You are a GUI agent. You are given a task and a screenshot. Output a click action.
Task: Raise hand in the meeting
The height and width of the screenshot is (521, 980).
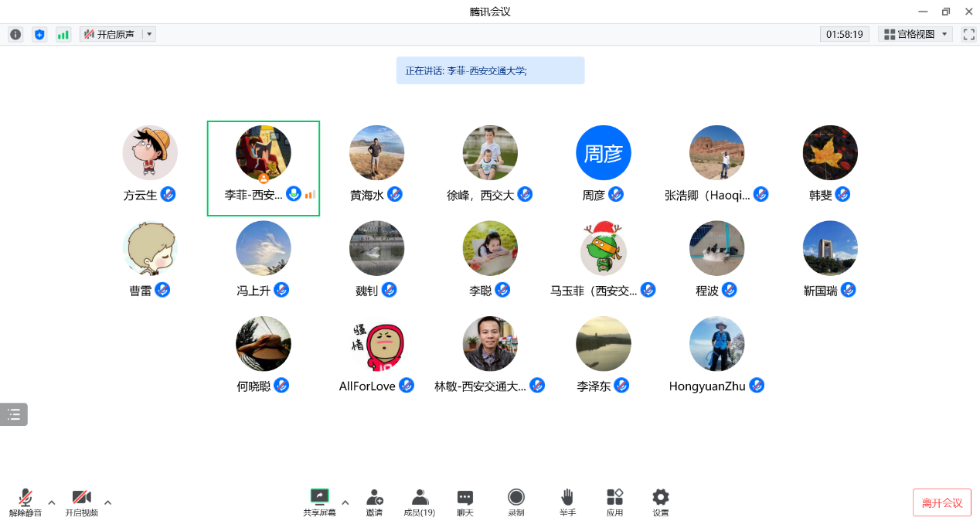click(567, 502)
